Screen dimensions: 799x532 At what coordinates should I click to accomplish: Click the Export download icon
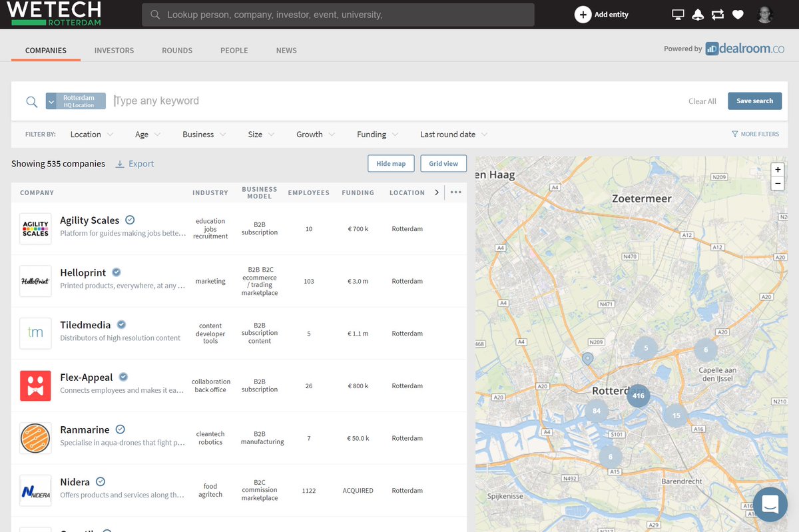(120, 164)
